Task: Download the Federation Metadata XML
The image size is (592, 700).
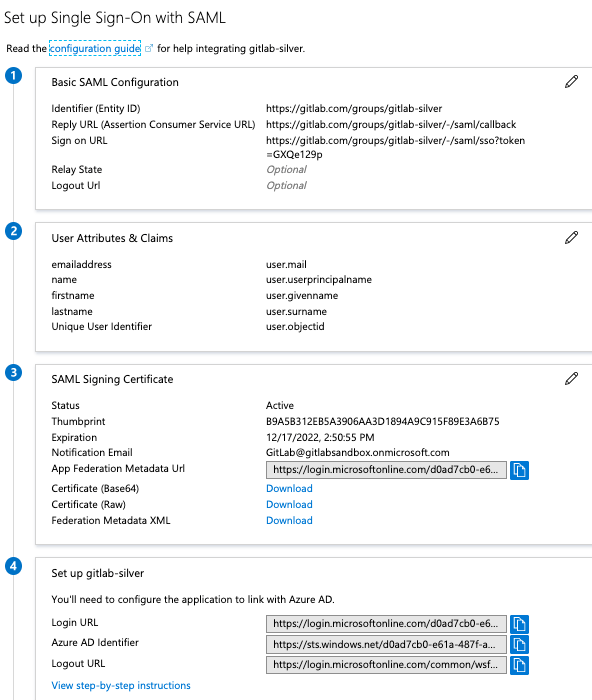Action: (289, 521)
